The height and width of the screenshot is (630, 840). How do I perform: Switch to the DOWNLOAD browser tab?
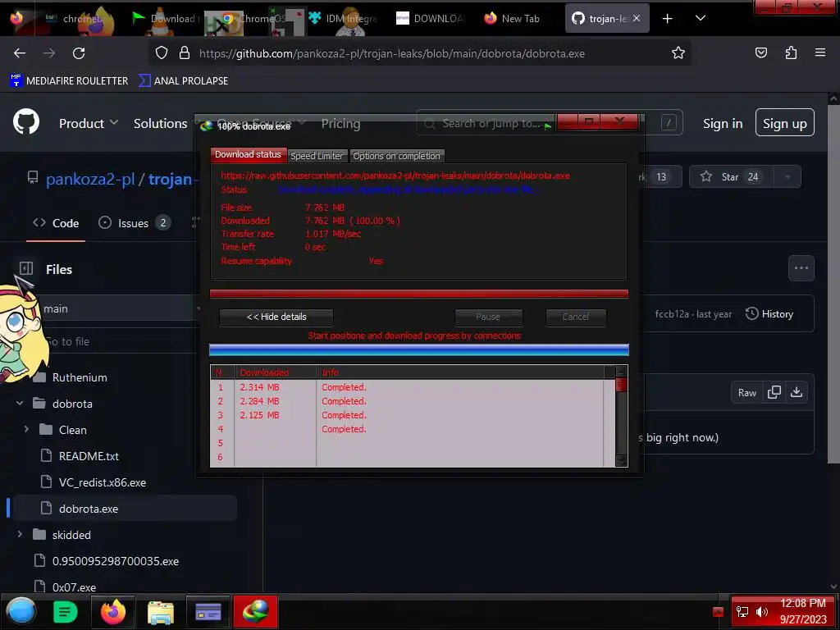click(430, 19)
